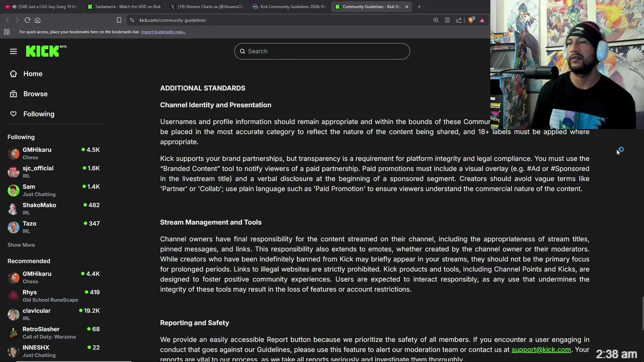The image size is (644, 362).
Task: Open the apps grid in bookmarks bar
Action: (x=7, y=32)
